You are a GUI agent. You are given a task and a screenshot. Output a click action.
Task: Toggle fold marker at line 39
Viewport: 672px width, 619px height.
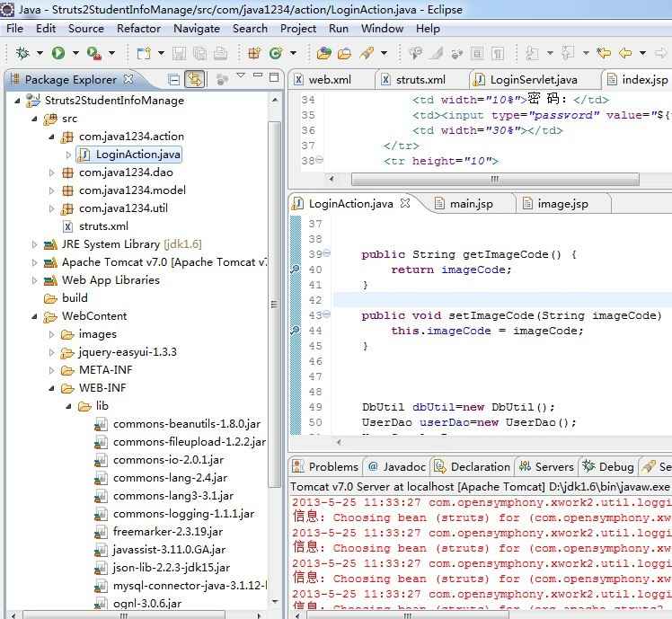click(x=326, y=254)
